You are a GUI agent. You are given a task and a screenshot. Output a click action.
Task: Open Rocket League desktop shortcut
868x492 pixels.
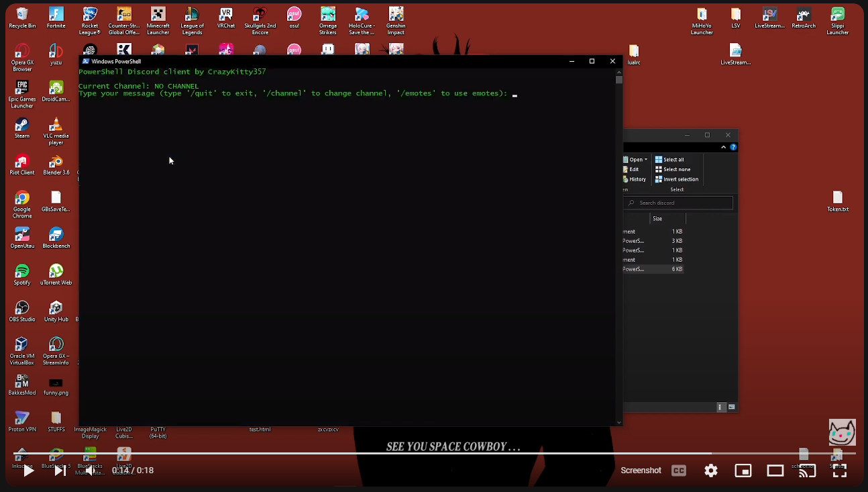coord(90,21)
